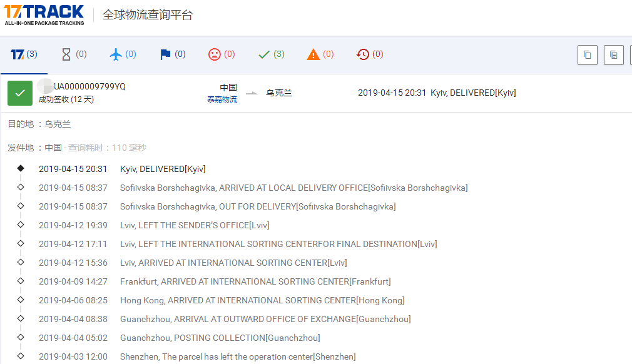Select the orange Alert triangle filter icon
This screenshot has height=364, width=632.
pyautogui.click(x=313, y=54)
